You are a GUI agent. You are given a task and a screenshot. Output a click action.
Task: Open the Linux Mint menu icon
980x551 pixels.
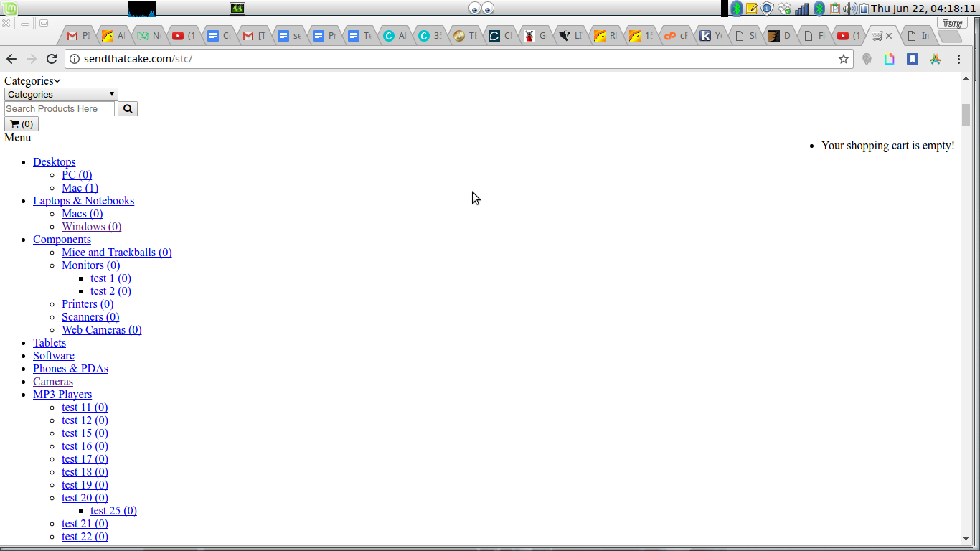point(9,8)
